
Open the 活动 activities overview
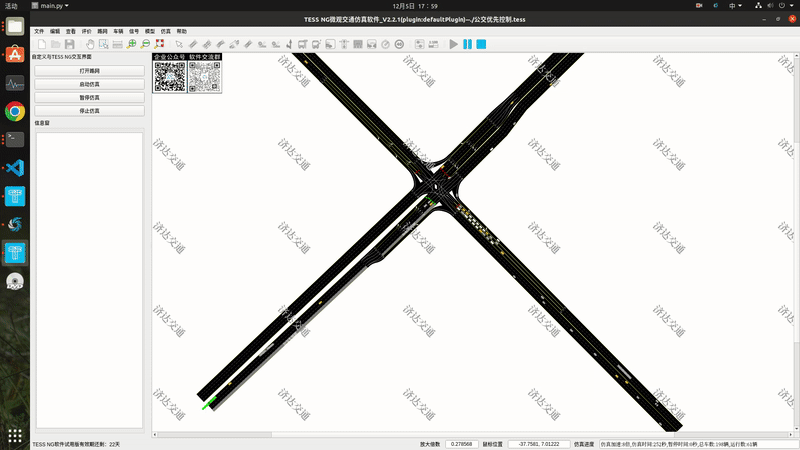pyautogui.click(x=11, y=6)
